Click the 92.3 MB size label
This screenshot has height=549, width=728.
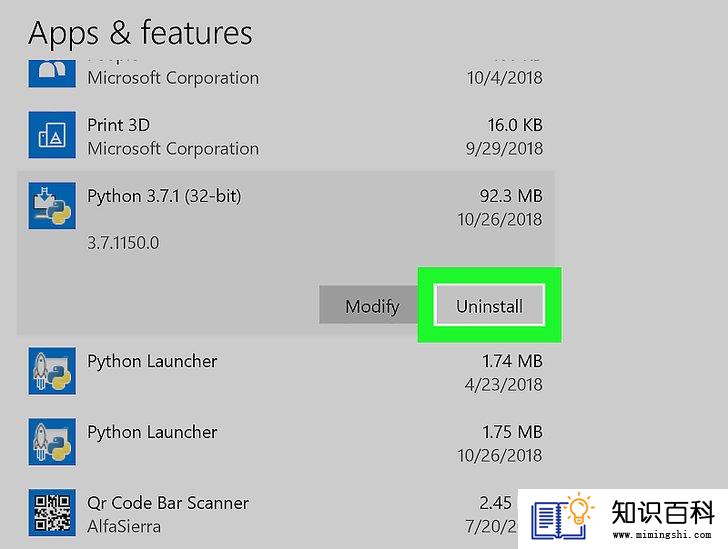511,196
